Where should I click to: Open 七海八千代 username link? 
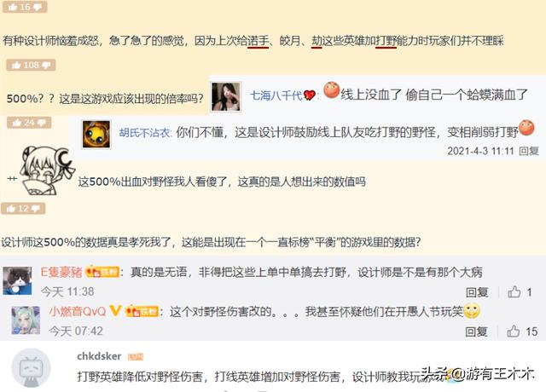[x=276, y=95]
